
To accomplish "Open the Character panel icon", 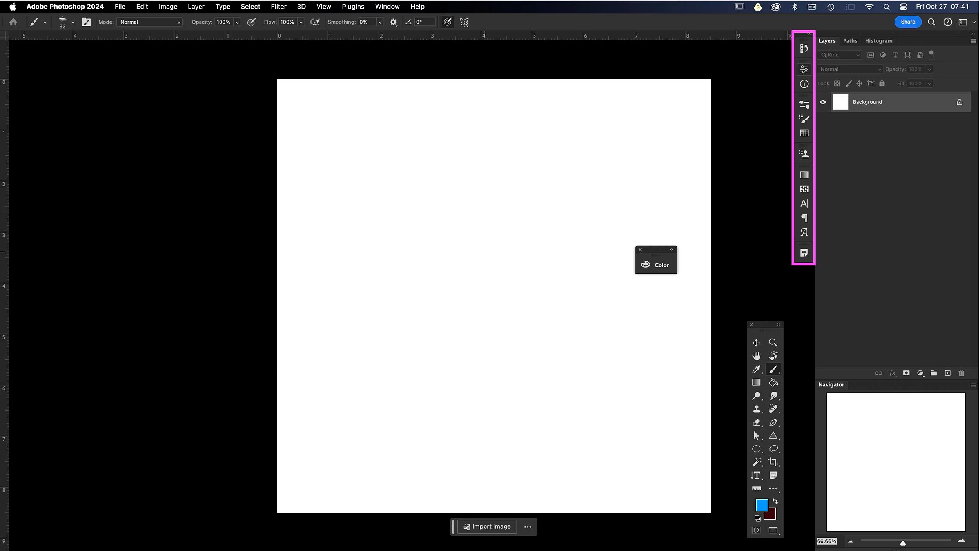I will coord(804,204).
